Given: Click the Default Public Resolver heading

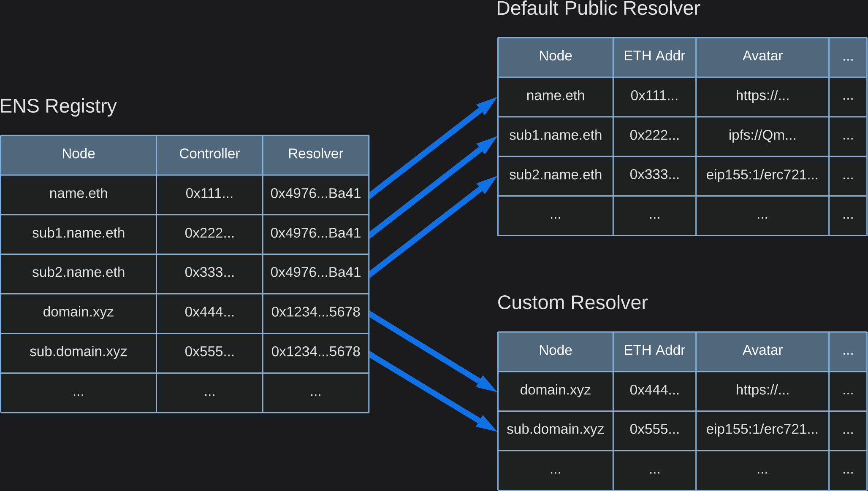Looking at the screenshot, I should pyautogui.click(x=598, y=8).
